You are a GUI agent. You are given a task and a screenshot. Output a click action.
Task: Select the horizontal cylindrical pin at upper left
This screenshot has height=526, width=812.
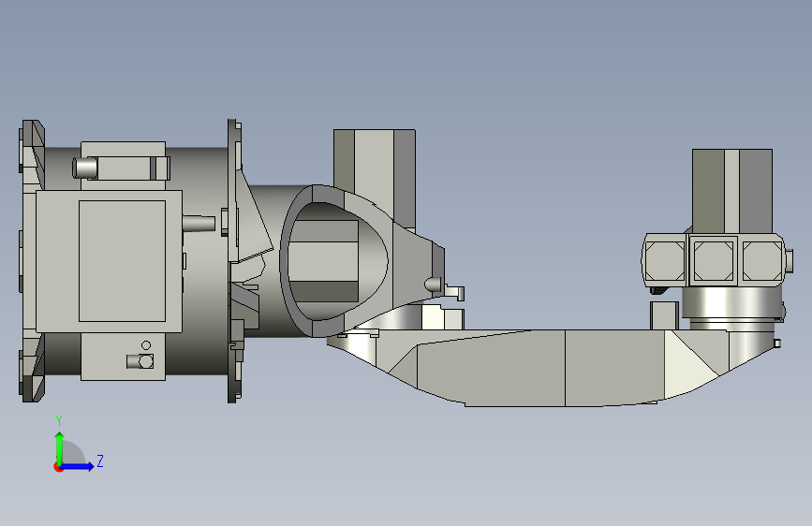coord(85,168)
